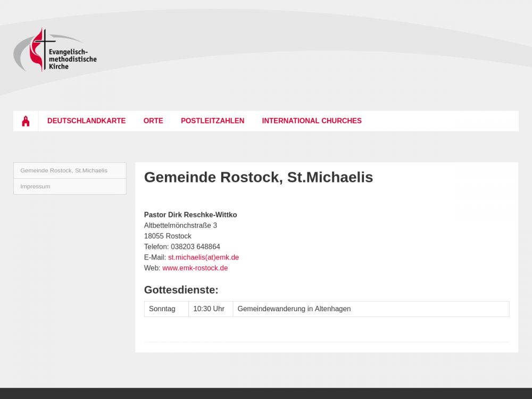This screenshot has height=399, width=532.
Task: Open the Deutschlandkarte menu item
Action: pyautogui.click(x=86, y=121)
